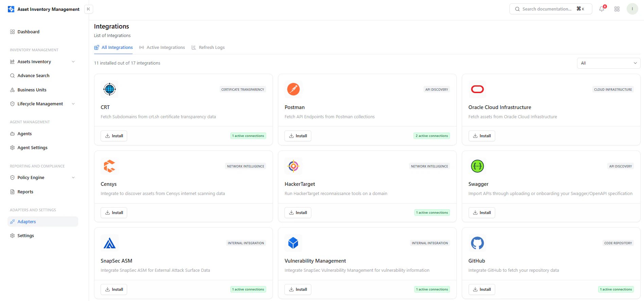
Task: Install the SnapSec ASM integration
Action: (114, 289)
